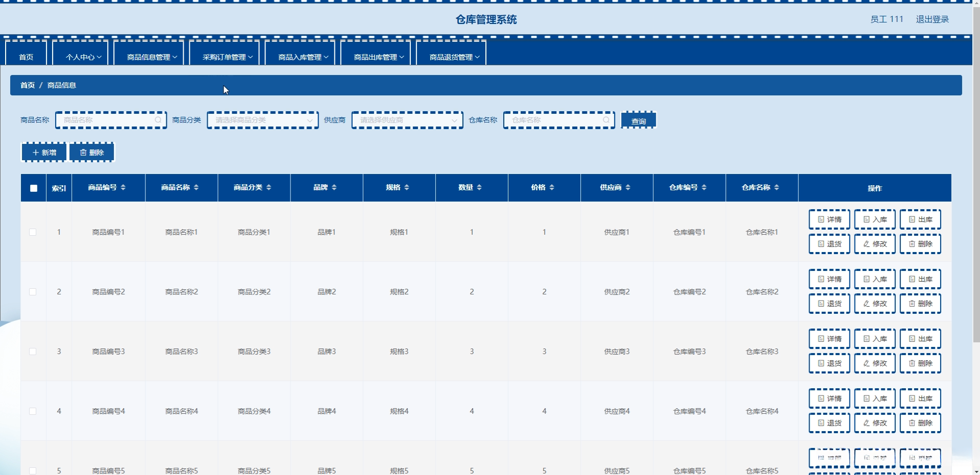
Task: Toggle the select-all checkbox in table header
Action: pyautogui.click(x=34, y=188)
